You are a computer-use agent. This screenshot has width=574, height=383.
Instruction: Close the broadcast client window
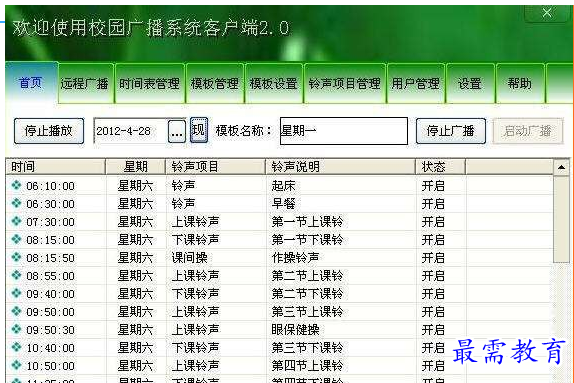point(547,13)
